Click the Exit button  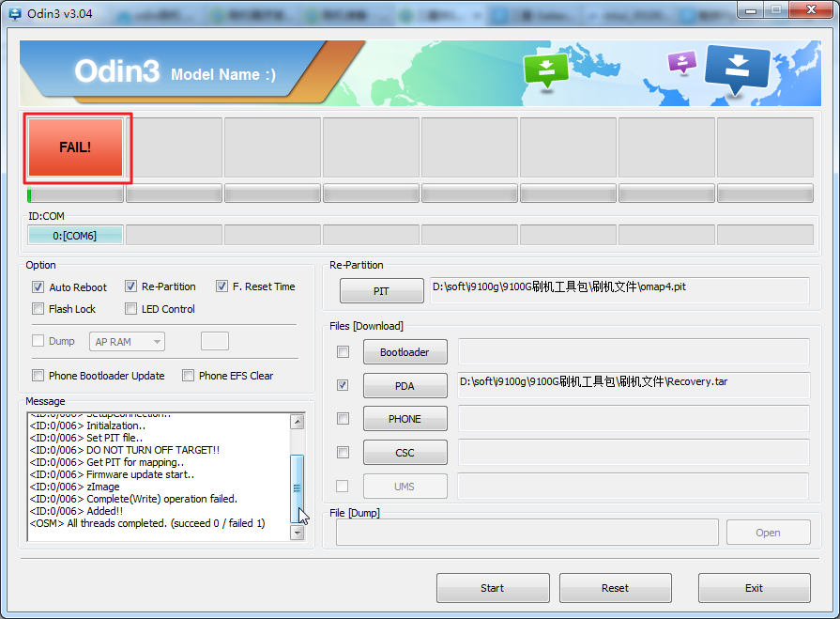click(x=755, y=588)
